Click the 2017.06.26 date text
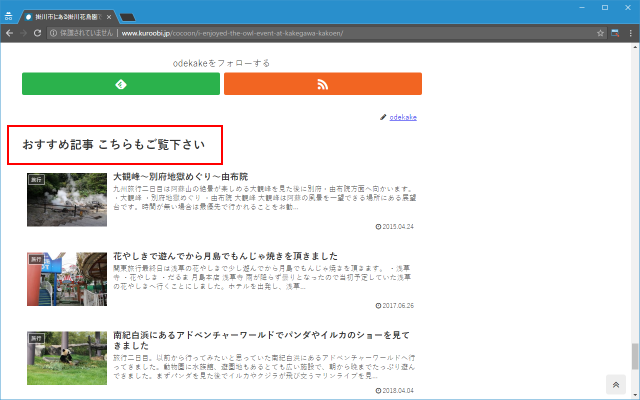 (x=398, y=306)
